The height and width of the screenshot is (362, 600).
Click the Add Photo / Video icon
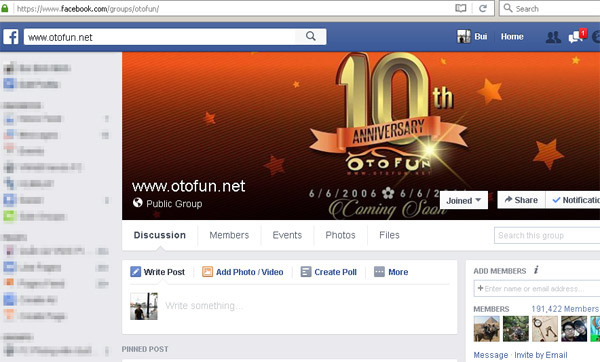[x=207, y=272]
